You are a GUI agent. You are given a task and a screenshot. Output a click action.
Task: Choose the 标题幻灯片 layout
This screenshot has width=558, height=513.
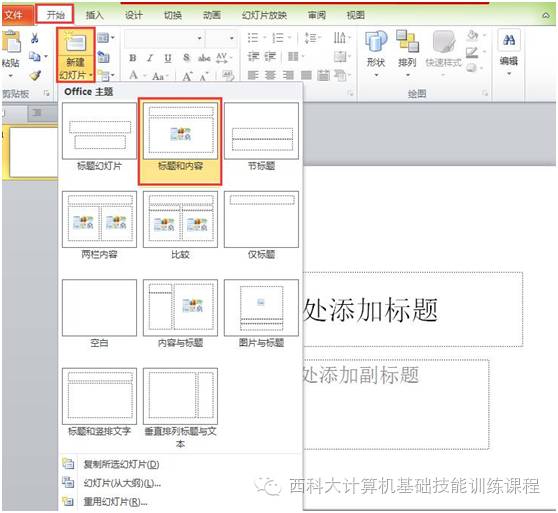pos(99,137)
